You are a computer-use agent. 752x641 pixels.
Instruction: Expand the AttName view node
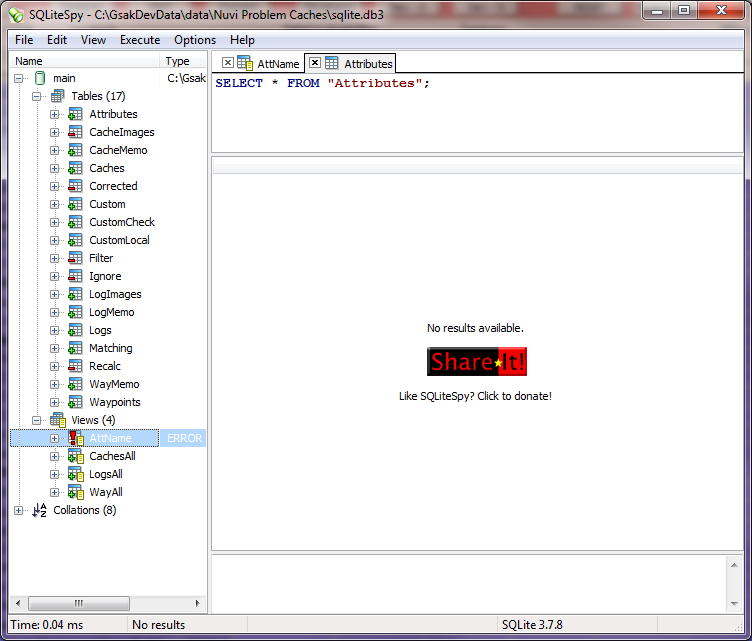tap(54, 438)
